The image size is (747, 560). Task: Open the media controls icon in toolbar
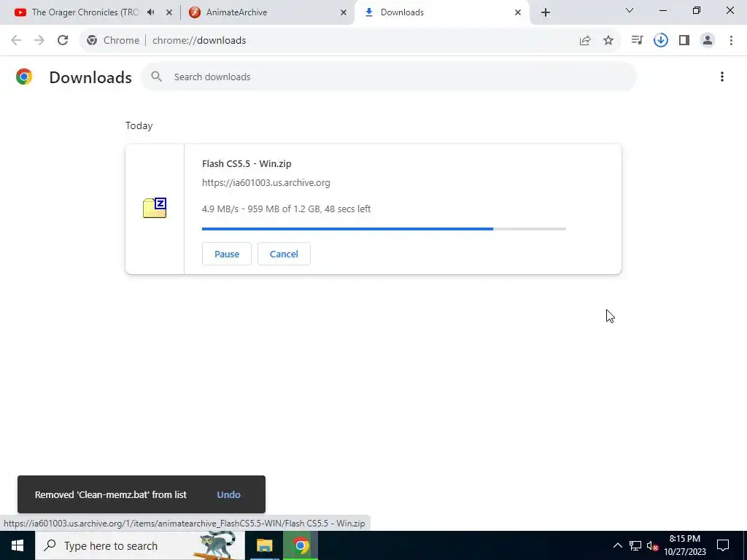coord(637,41)
